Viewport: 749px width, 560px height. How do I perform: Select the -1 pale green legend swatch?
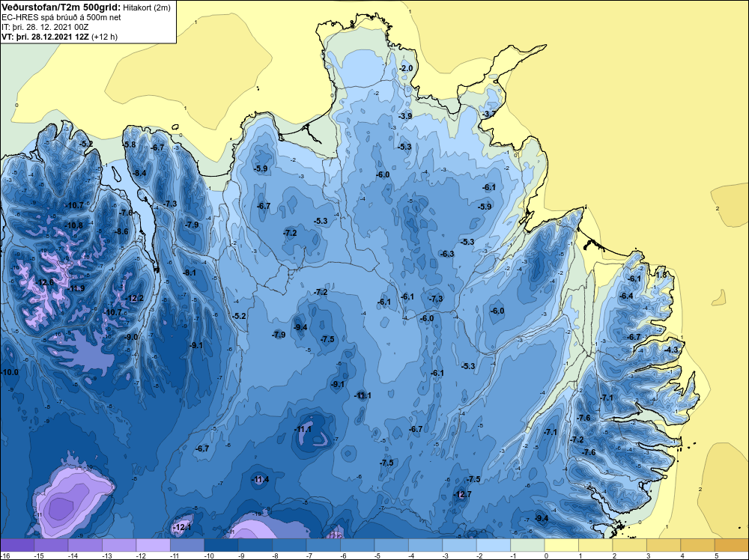click(x=527, y=545)
